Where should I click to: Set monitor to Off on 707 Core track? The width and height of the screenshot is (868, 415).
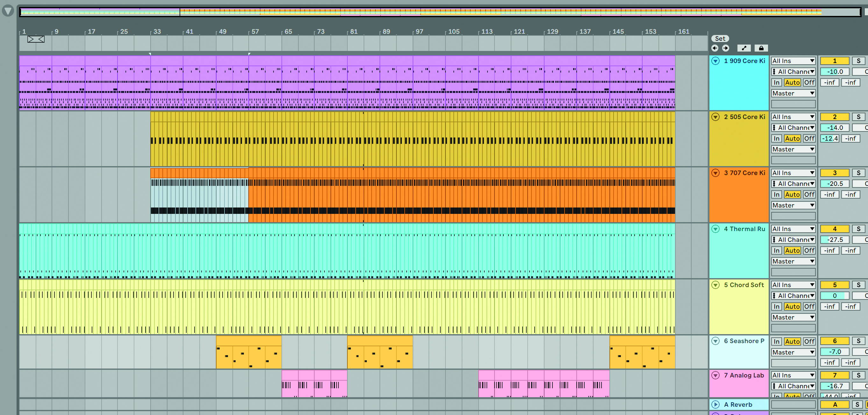pyautogui.click(x=809, y=194)
